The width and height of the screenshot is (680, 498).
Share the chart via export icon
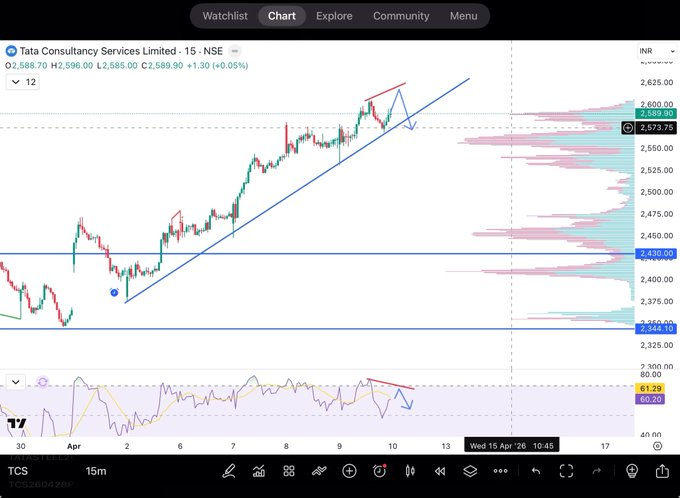(x=662, y=471)
